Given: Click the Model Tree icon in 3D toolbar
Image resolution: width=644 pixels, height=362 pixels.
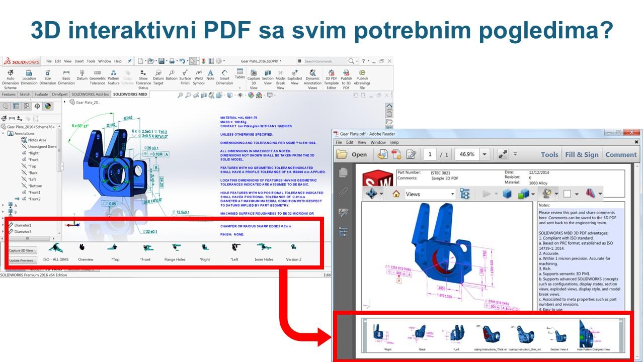Looking at the screenshot, I should point(464,194).
